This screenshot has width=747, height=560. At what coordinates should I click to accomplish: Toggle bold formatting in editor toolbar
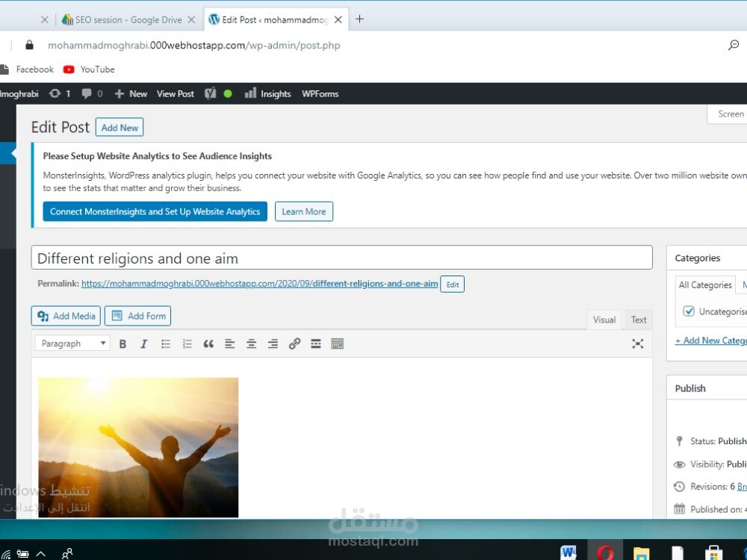[123, 343]
